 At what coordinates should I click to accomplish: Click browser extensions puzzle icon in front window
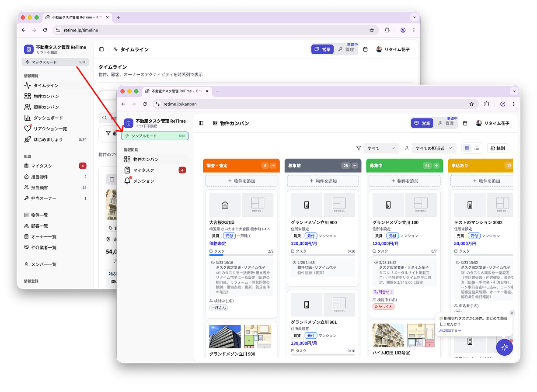pos(487,104)
